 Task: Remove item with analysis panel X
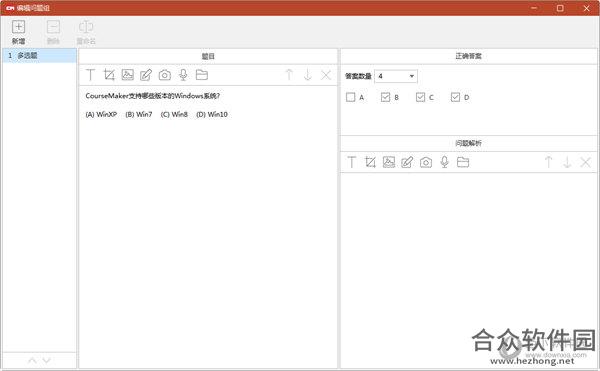[585, 162]
